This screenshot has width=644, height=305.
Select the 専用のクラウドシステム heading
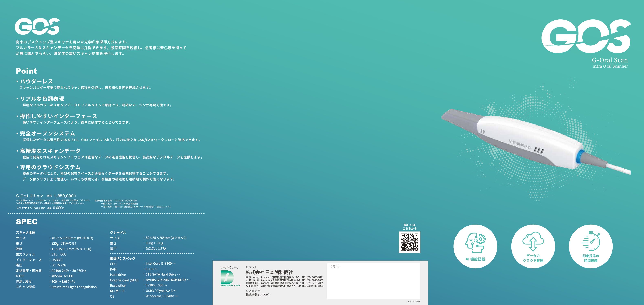[50, 167]
